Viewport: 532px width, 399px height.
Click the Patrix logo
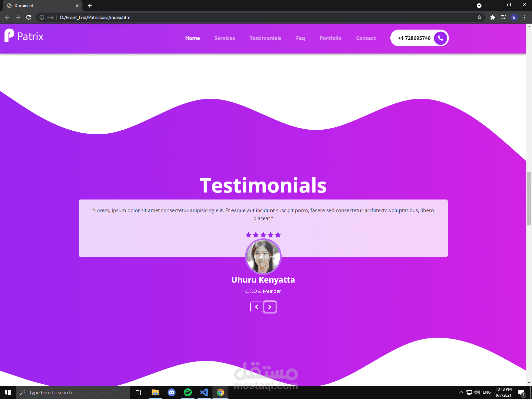pos(24,36)
